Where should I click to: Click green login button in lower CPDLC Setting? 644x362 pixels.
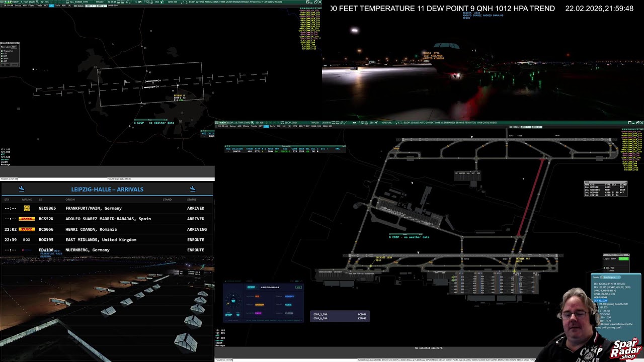click(x=623, y=258)
